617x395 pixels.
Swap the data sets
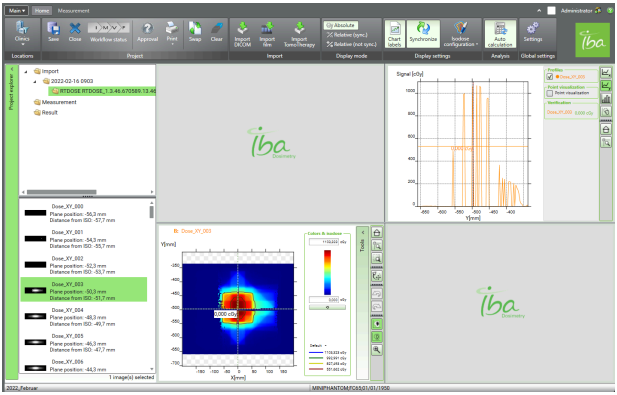pyautogui.click(x=195, y=31)
